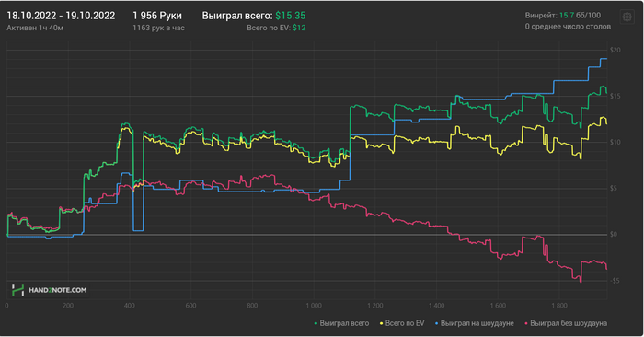Click the '1 956 Руки' hands count
The height and width of the screenshot is (337, 644).
click(x=157, y=16)
